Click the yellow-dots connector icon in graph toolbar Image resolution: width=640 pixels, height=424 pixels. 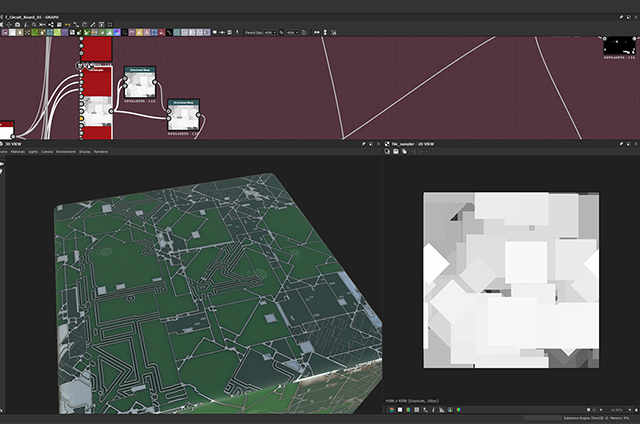pos(67,24)
